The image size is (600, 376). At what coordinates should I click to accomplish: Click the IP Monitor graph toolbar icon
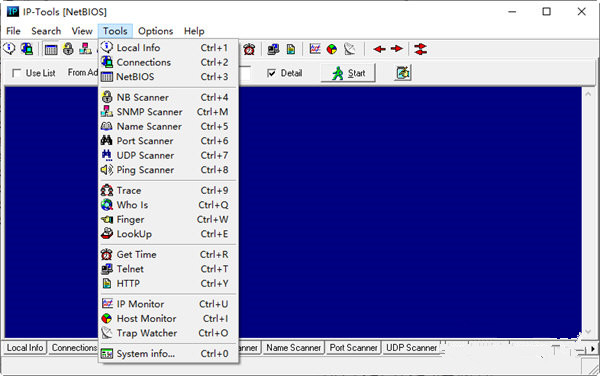[315, 49]
